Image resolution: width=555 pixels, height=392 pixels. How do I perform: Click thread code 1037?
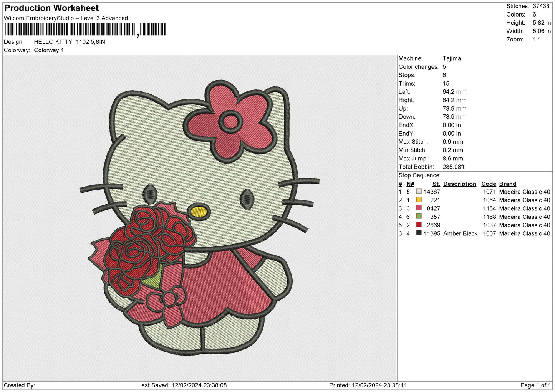[490, 225]
